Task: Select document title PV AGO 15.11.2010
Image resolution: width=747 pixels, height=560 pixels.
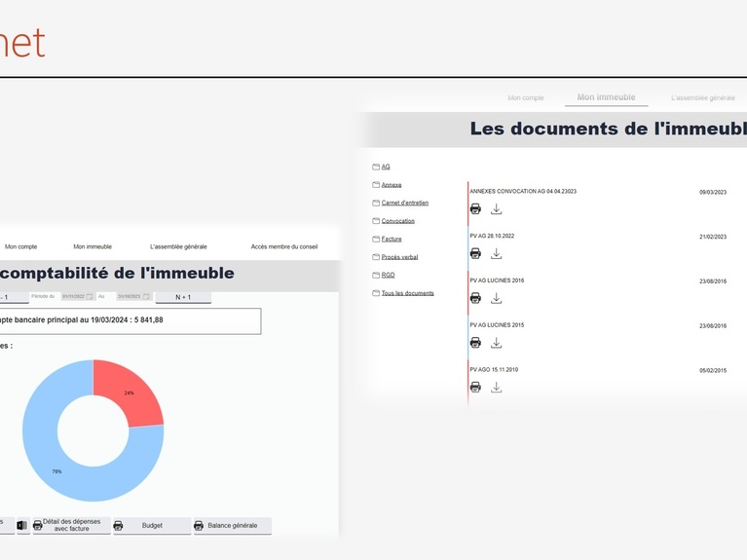Action: click(x=494, y=370)
